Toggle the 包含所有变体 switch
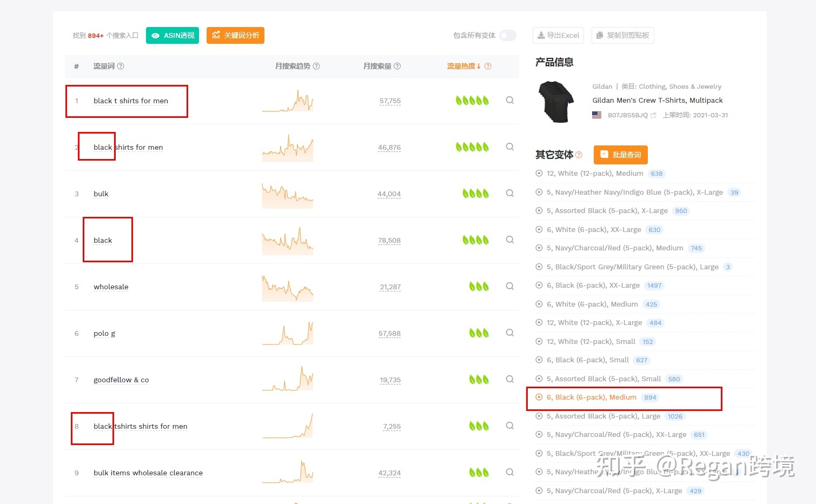The image size is (816, 504). pyautogui.click(x=507, y=35)
